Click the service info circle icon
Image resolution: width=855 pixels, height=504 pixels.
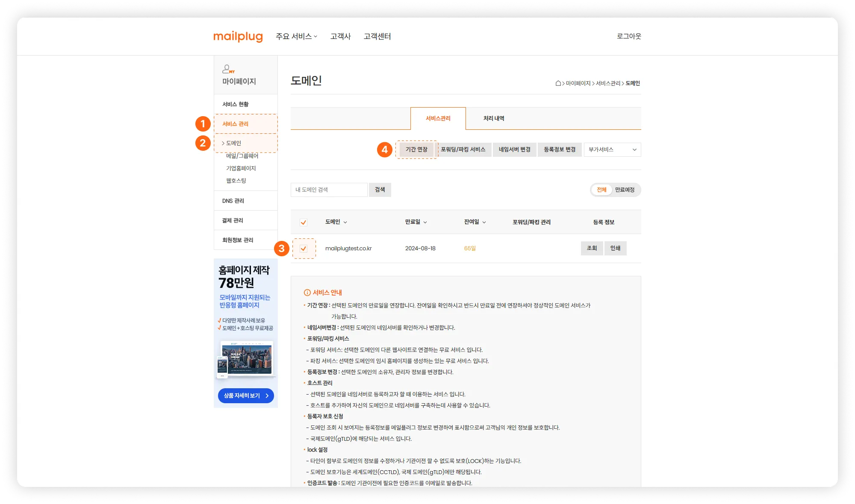pos(307,293)
